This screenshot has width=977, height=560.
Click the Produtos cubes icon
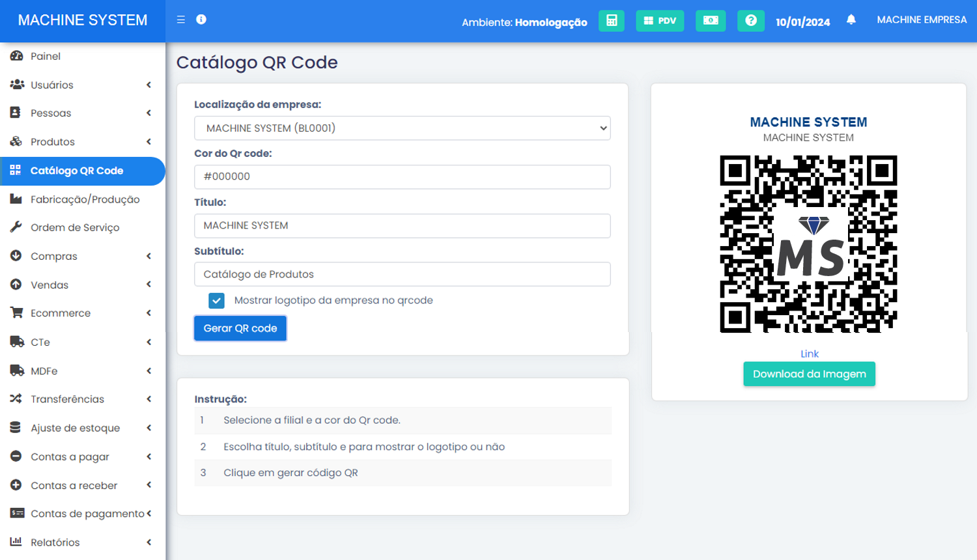click(x=16, y=141)
